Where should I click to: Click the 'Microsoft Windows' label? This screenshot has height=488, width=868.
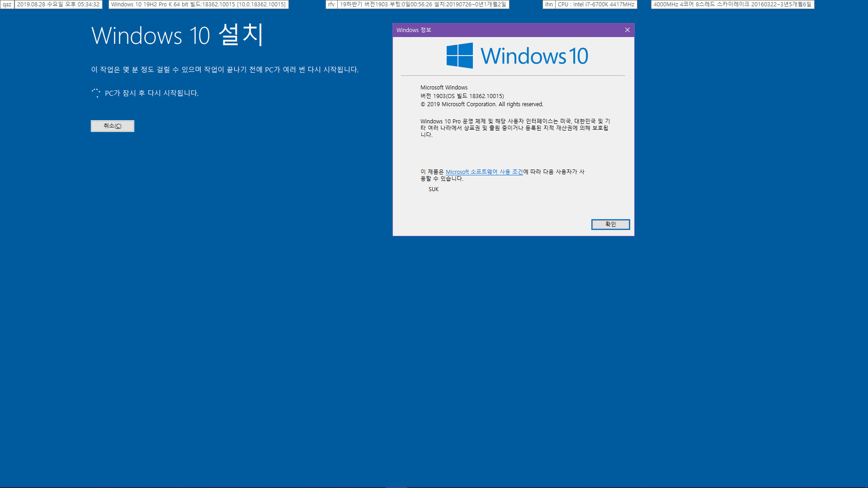[444, 88]
